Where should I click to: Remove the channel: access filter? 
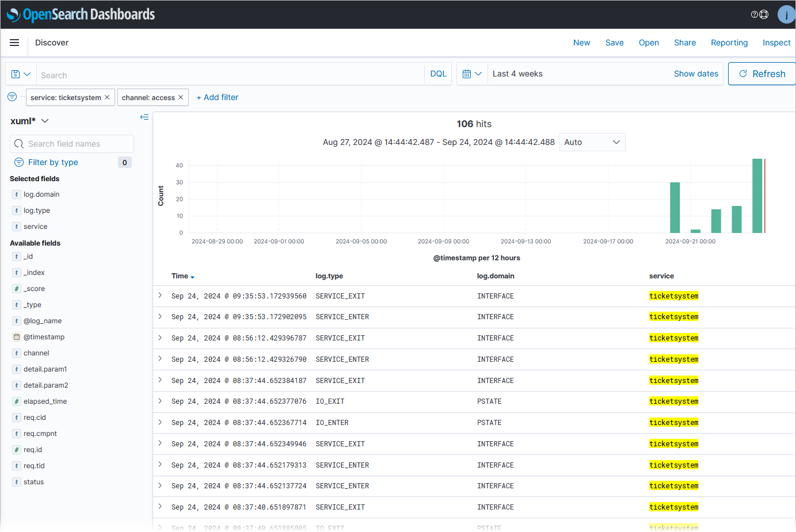pos(181,97)
